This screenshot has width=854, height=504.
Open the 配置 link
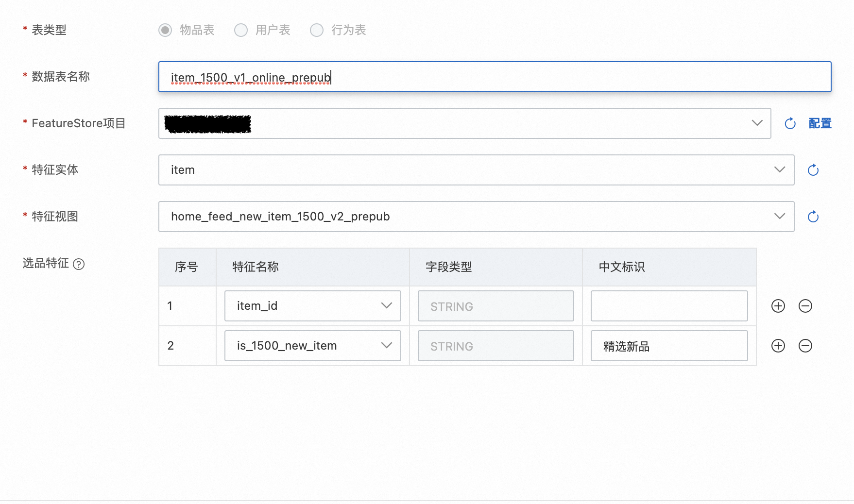click(820, 123)
